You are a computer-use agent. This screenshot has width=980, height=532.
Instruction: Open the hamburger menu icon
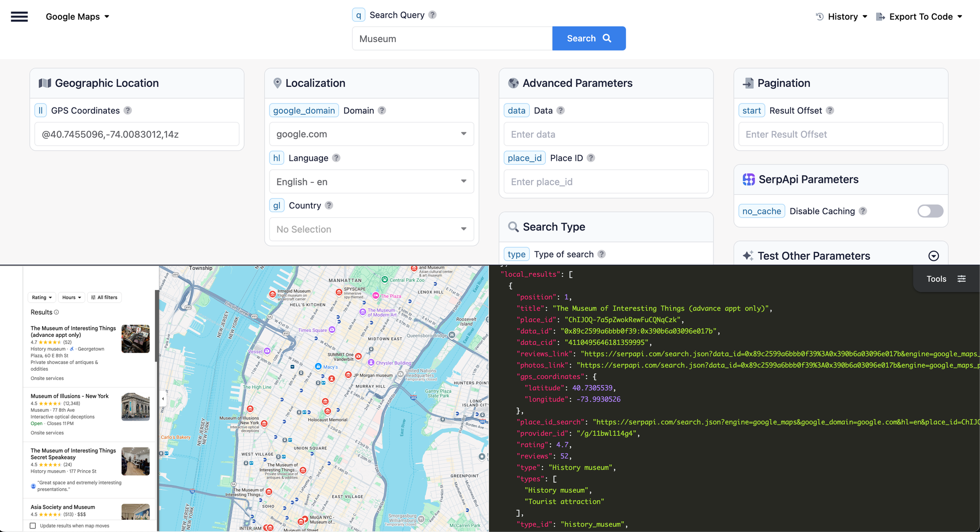19,17
